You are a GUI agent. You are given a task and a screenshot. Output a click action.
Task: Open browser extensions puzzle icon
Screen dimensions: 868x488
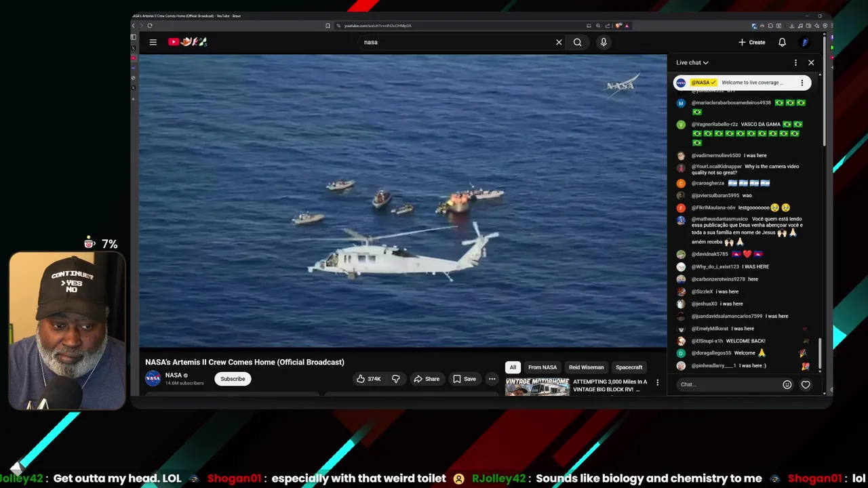(770, 26)
